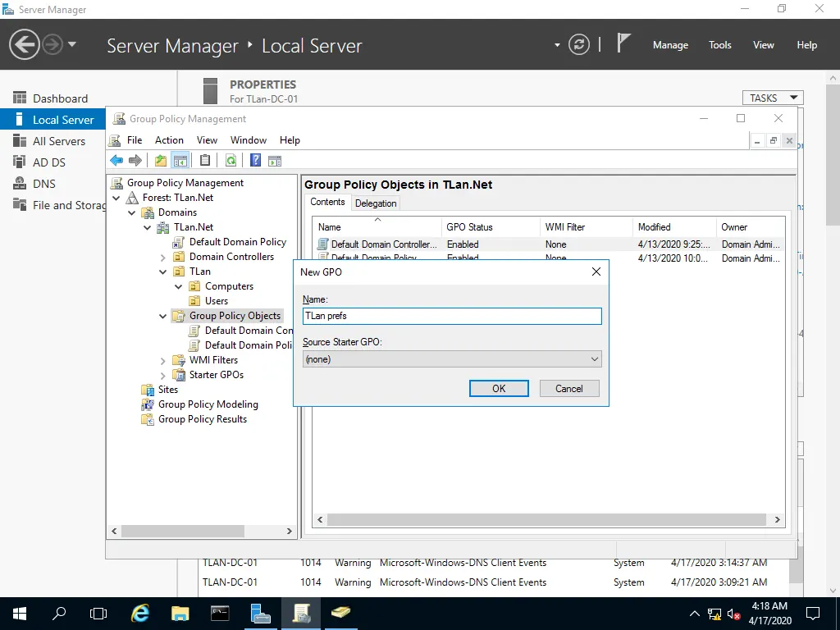
Task: Open Action Center notification icon
Action: pyautogui.click(x=813, y=614)
